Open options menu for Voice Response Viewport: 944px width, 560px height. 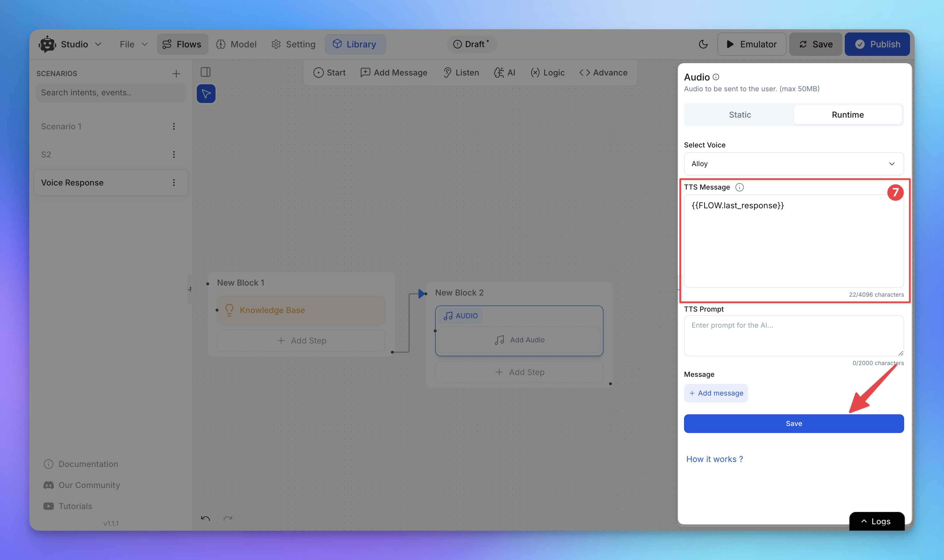click(x=174, y=183)
